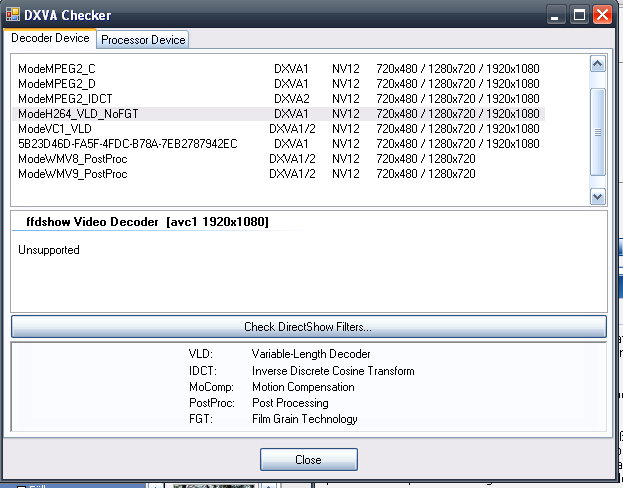Click the Inverse Discrete Cosine Transform text
Image resolution: width=623 pixels, height=488 pixels.
(333, 371)
